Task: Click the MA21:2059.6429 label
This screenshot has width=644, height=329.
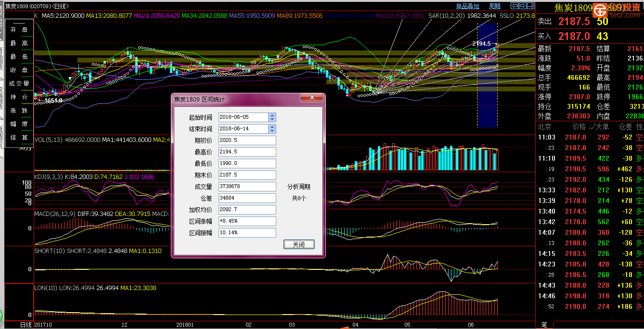Action: point(157,16)
